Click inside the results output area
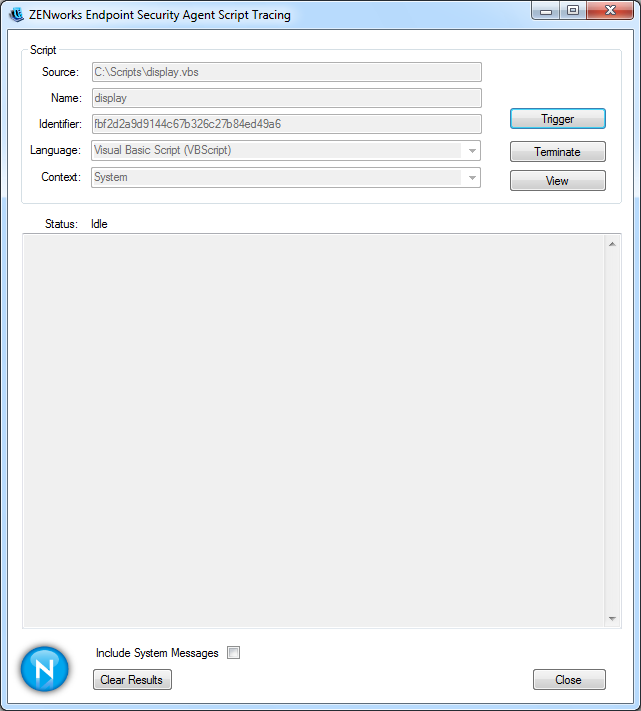The image size is (641, 711). tap(314, 431)
